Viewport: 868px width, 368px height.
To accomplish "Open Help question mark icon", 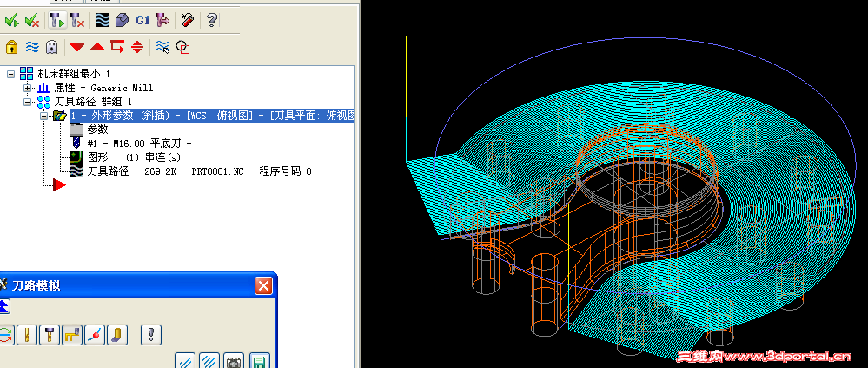I will (x=212, y=21).
